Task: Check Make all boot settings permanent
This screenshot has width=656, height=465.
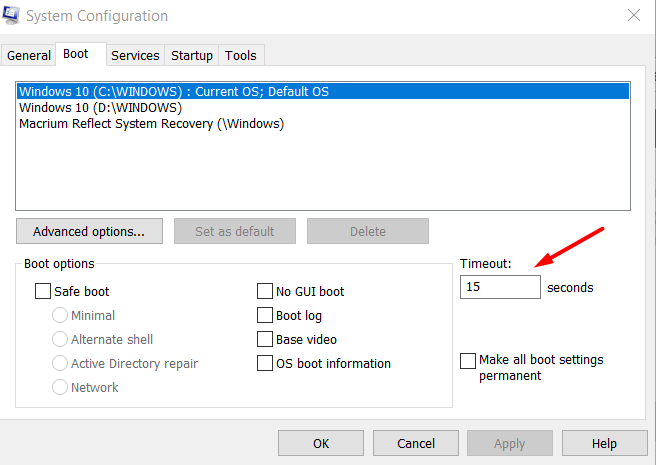Action: tap(468, 361)
